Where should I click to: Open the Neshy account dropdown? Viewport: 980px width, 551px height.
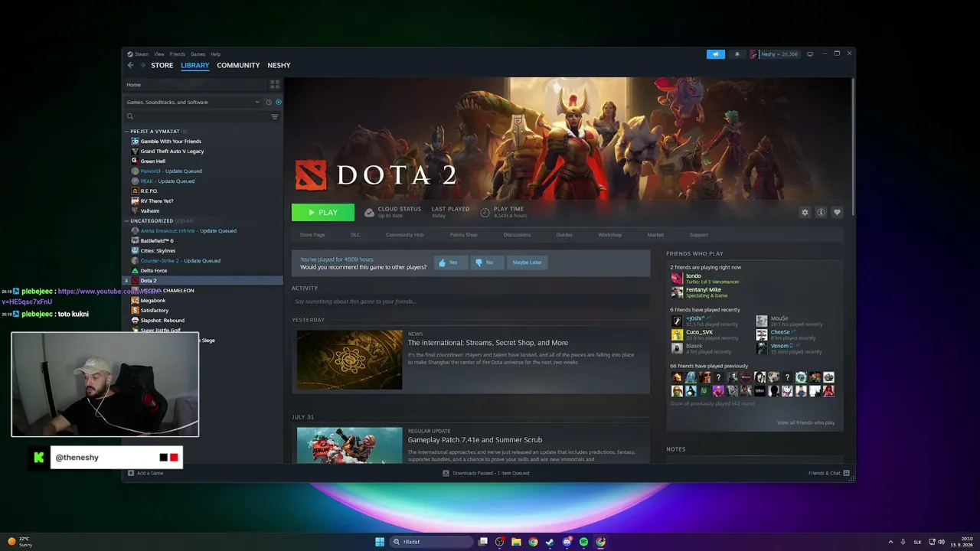774,54
